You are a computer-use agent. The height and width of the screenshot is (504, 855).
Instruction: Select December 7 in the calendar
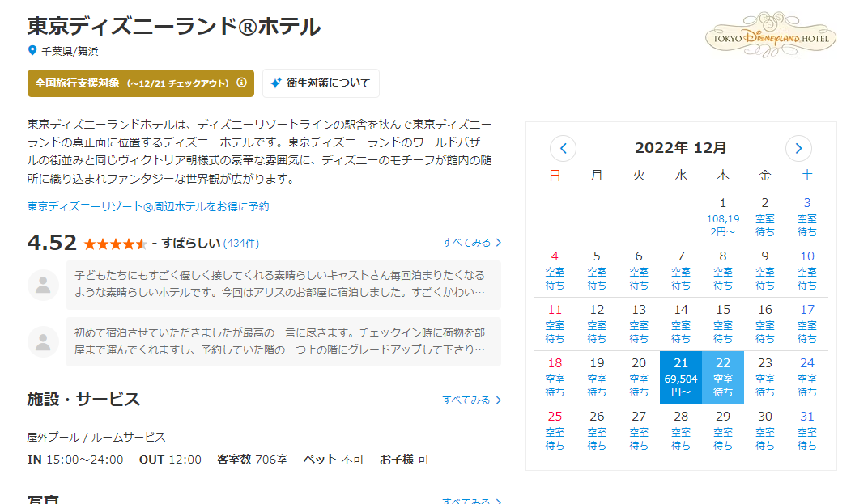pos(681,270)
